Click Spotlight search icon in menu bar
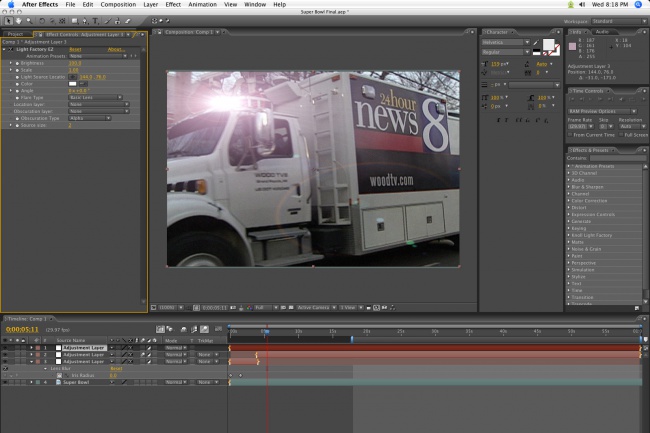Image resolution: width=650 pixels, height=433 pixels. (x=638, y=5)
